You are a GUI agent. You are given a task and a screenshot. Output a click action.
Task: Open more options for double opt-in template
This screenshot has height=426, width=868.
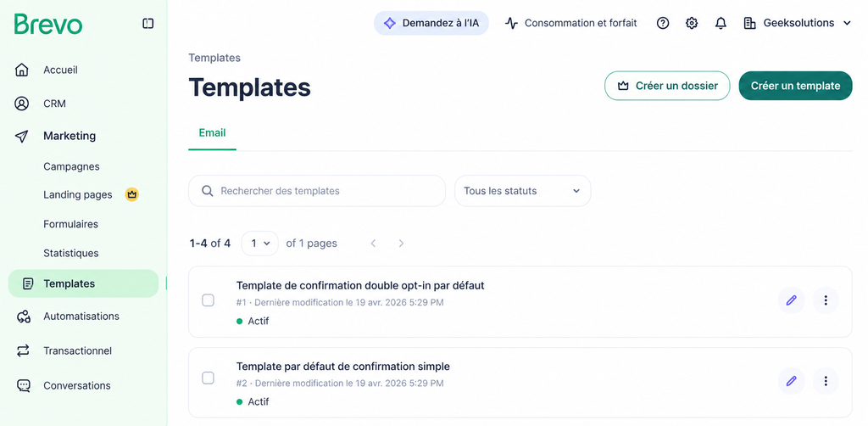pos(826,300)
